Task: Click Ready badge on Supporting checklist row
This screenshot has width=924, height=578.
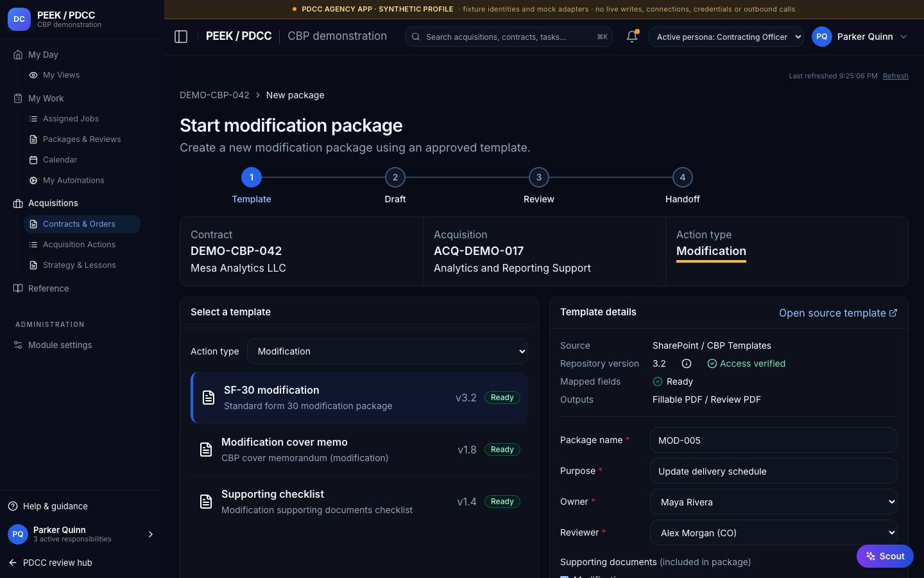Action: [x=502, y=502]
